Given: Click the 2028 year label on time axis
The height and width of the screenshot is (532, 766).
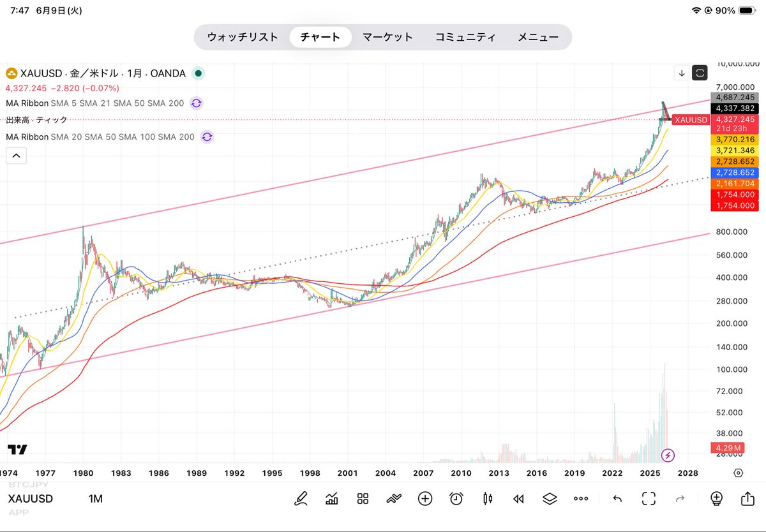Looking at the screenshot, I should click(x=688, y=473).
